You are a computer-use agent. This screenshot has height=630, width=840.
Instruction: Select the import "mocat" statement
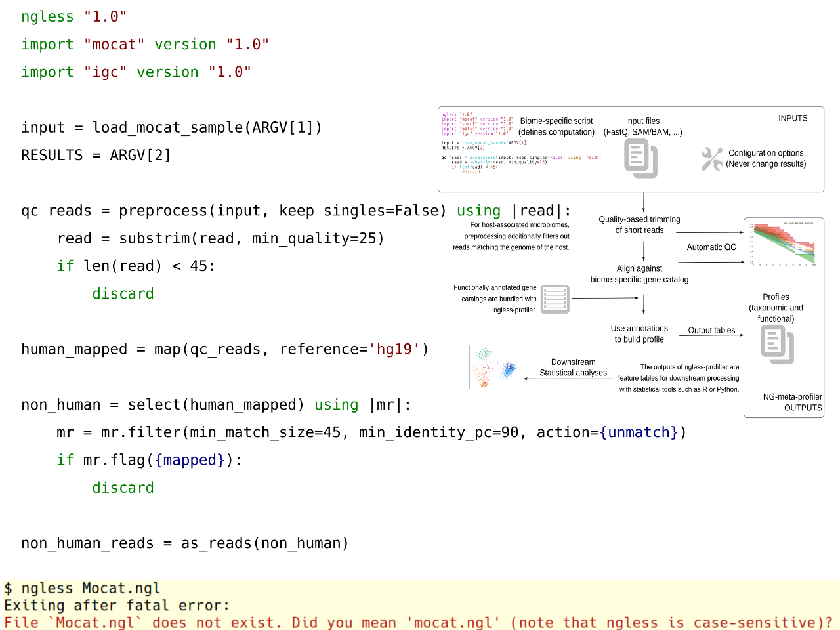tap(144, 44)
